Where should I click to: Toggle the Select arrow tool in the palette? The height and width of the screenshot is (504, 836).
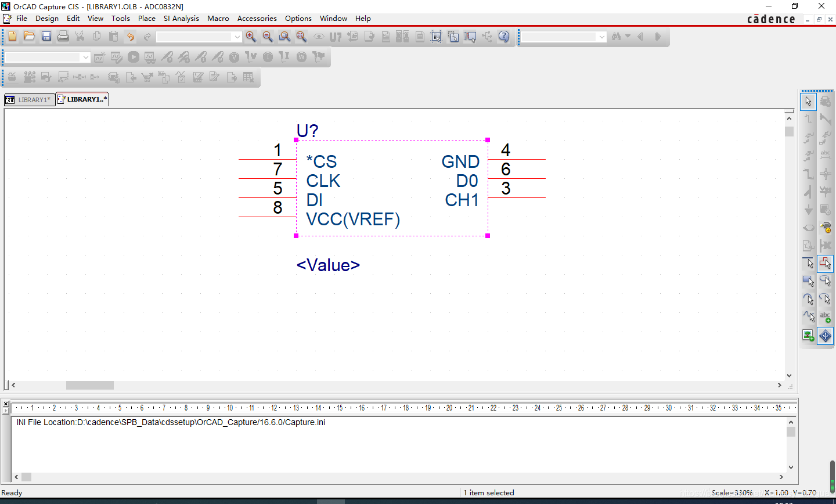point(808,101)
